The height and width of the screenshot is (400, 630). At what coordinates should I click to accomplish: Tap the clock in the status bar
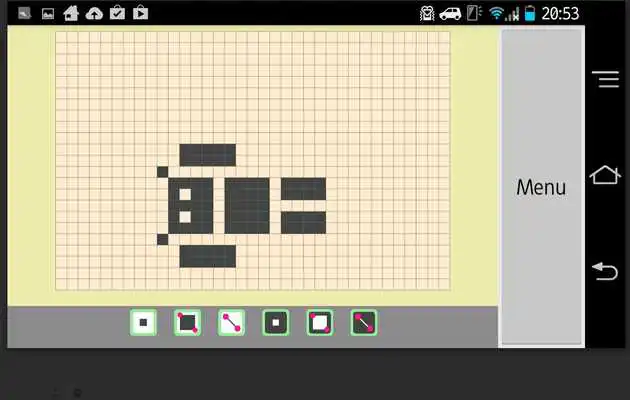560,13
